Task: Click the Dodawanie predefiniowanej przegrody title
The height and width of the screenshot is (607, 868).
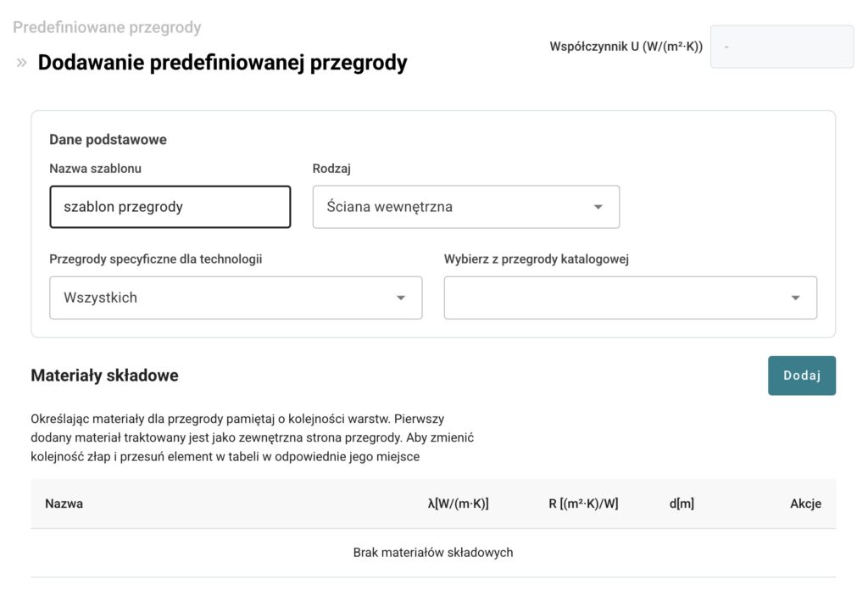Action: click(223, 63)
